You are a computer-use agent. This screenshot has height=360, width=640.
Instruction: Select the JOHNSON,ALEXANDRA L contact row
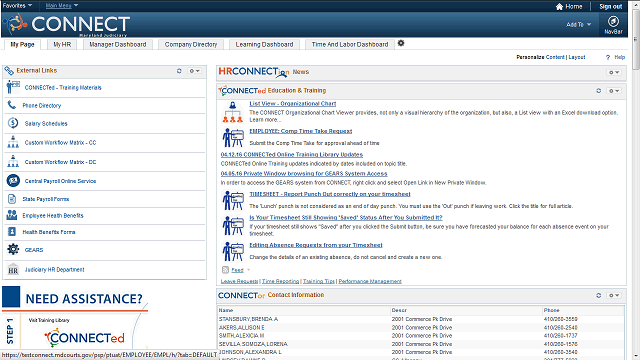click(421, 352)
